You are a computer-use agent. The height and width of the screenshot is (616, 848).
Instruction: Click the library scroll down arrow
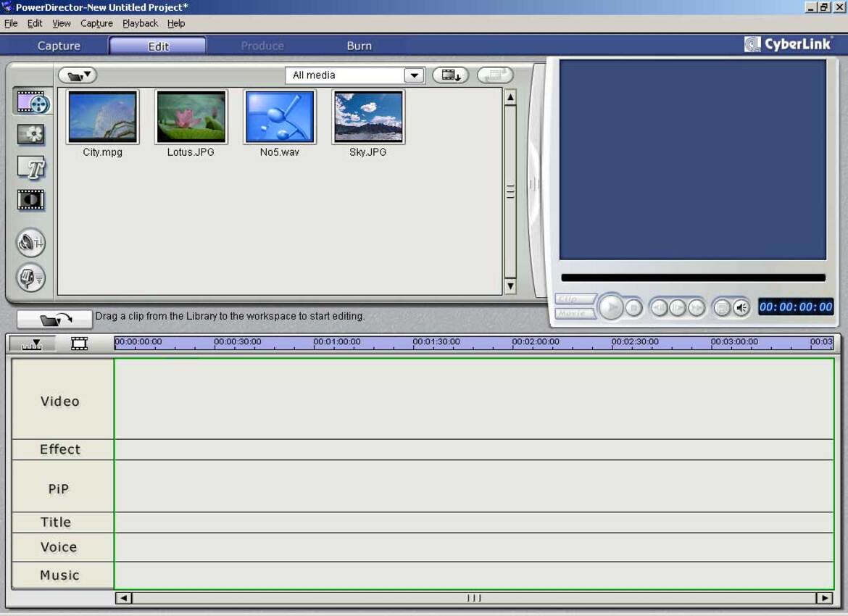coord(510,286)
